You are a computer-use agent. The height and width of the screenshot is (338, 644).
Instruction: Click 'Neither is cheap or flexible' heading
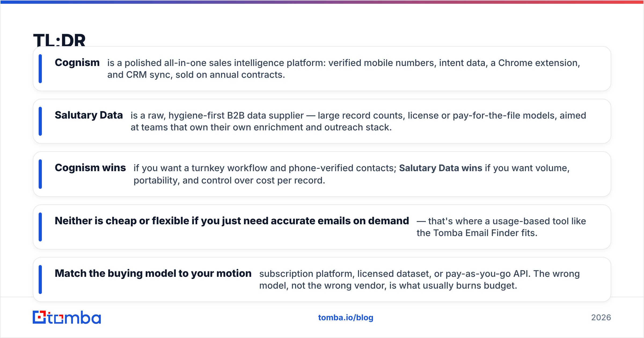(232, 221)
